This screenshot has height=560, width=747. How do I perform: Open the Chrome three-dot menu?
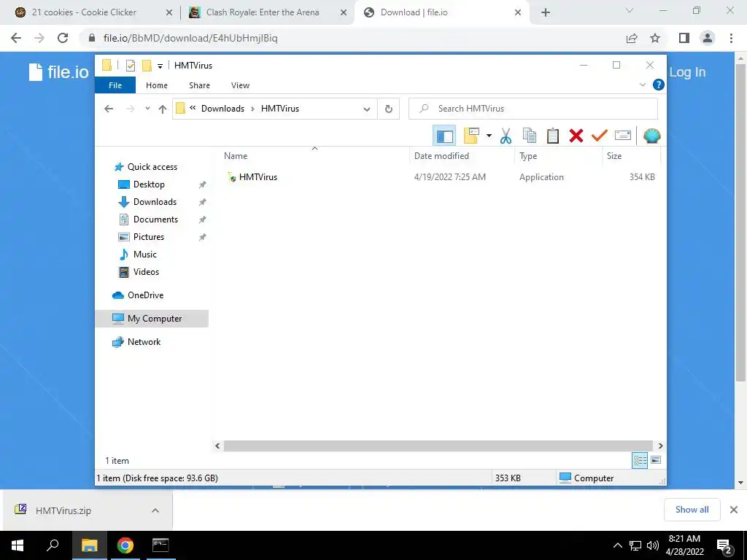731,38
